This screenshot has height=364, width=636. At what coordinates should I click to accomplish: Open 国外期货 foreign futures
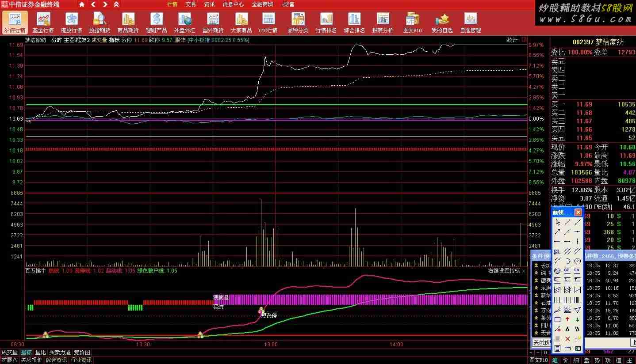(x=213, y=23)
